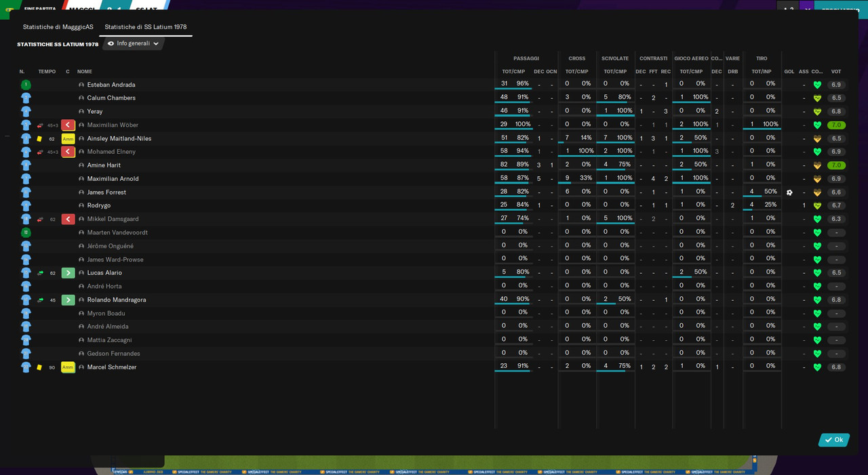
Task: Click the green substituted-on arrow for Rolando Mandragora
Action: [68, 300]
